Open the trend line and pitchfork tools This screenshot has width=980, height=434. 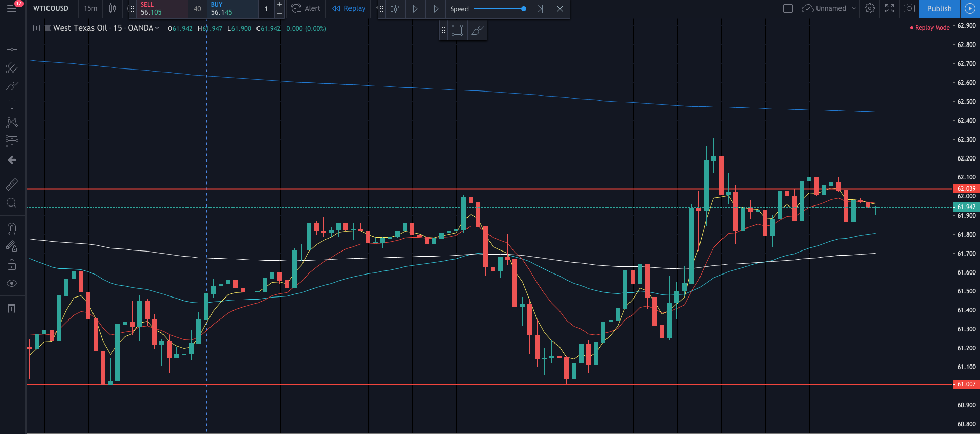tap(11, 68)
